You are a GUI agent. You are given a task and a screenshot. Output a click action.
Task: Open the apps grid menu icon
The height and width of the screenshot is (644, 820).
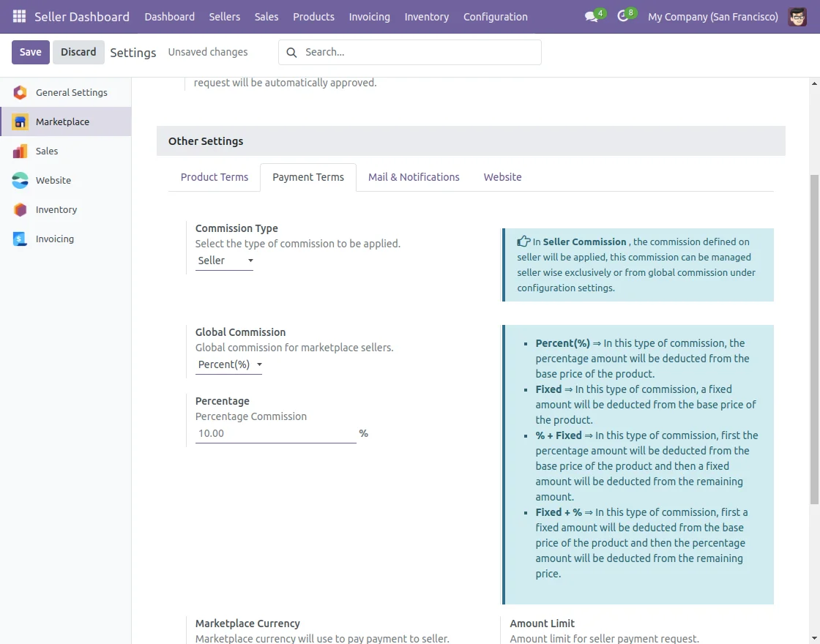pos(19,16)
